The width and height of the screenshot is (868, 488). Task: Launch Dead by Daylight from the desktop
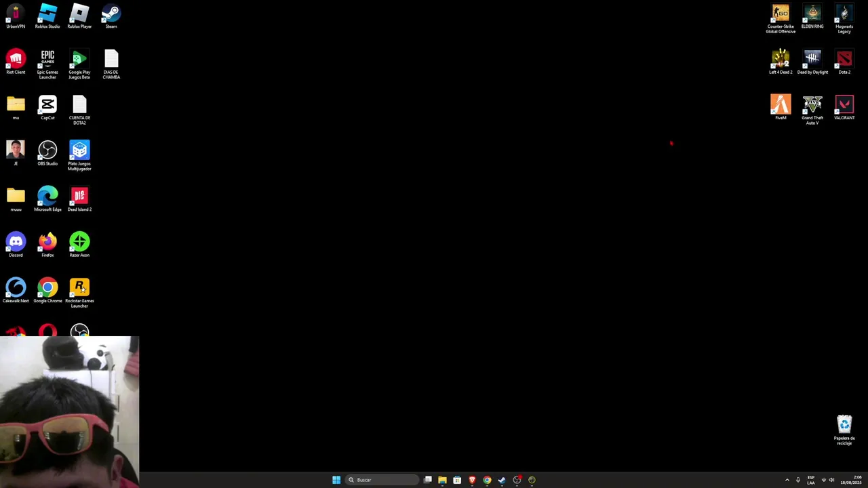click(x=812, y=62)
